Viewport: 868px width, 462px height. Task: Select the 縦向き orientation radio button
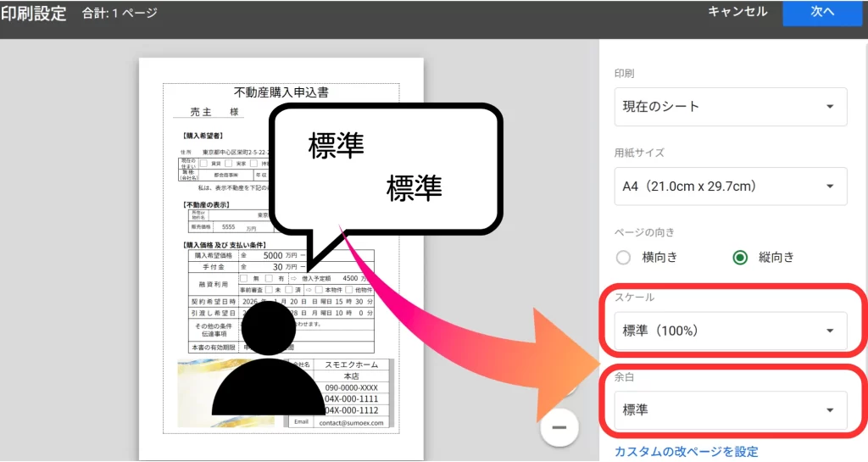pos(740,258)
